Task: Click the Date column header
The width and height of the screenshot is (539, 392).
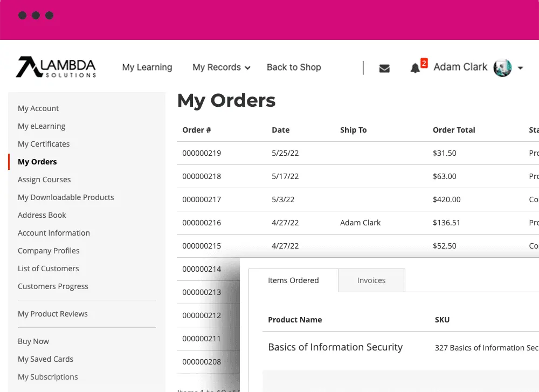Action: [x=280, y=130]
